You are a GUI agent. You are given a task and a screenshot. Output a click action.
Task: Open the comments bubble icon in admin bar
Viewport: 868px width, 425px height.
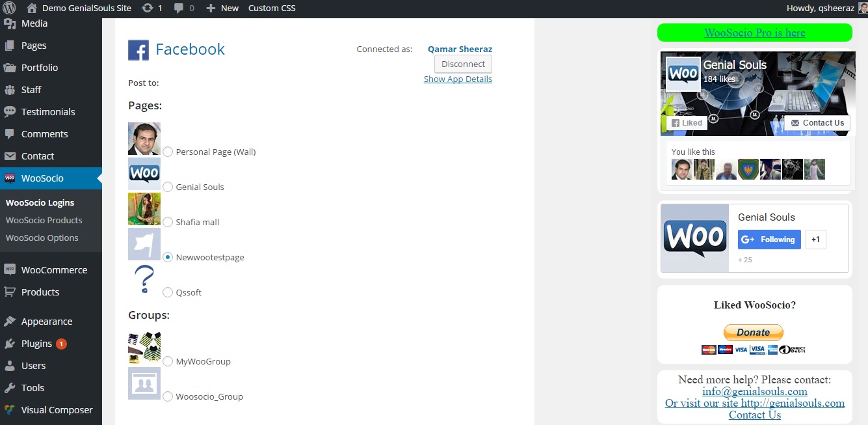(x=179, y=8)
